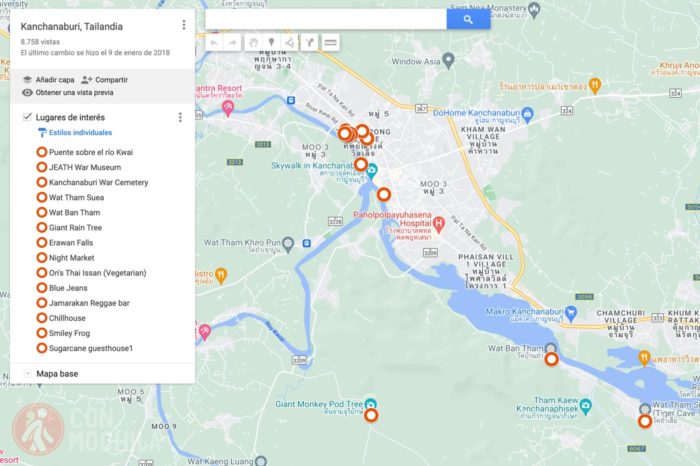The width and height of the screenshot is (700, 466).
Task: Click Obtener una vista previa
Action: click(68, 92)
